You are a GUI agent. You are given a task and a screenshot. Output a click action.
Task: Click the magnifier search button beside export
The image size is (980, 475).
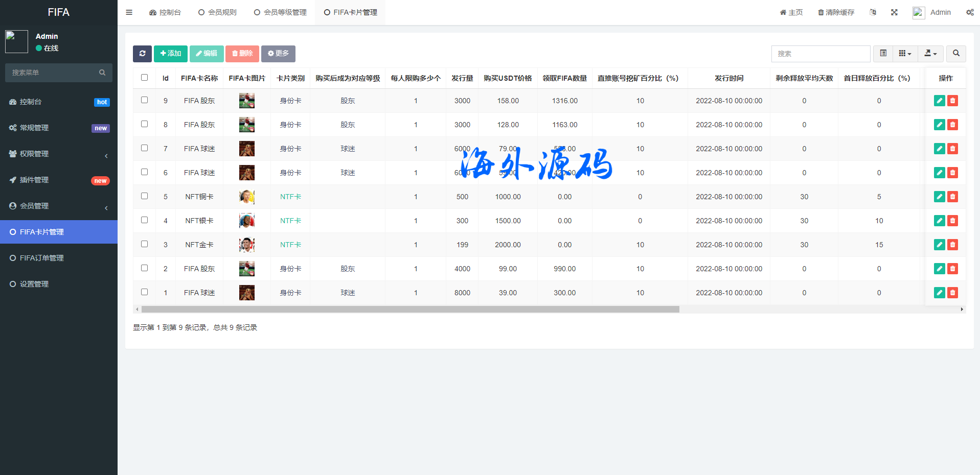(x=956, y=54)
